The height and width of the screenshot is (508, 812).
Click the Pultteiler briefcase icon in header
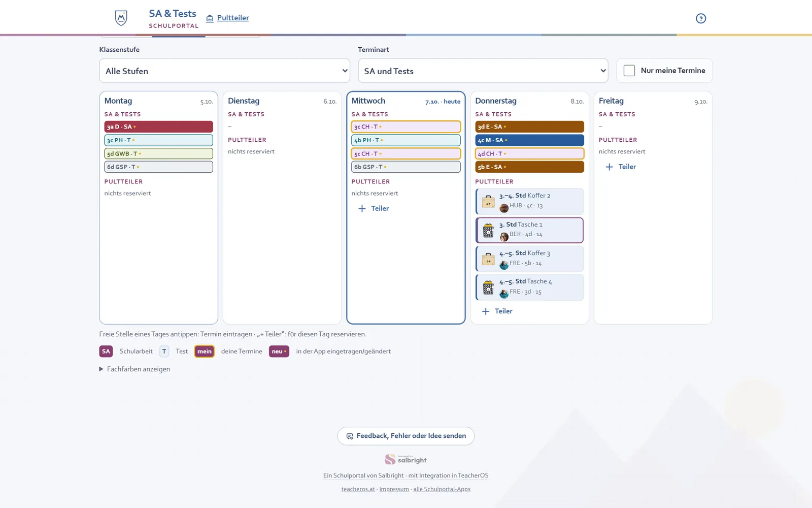(x=210, y=18)
